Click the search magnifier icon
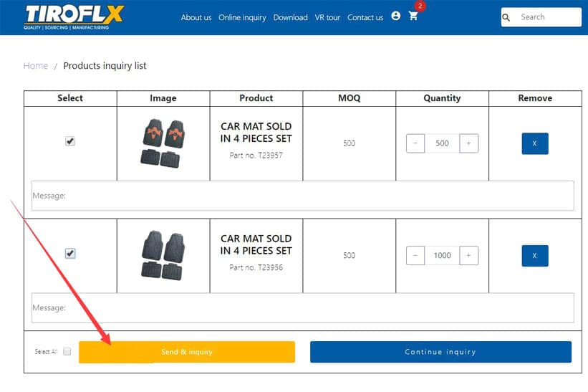Image resolution: width=588 pixels, height=392 pixels. (507, 17)
